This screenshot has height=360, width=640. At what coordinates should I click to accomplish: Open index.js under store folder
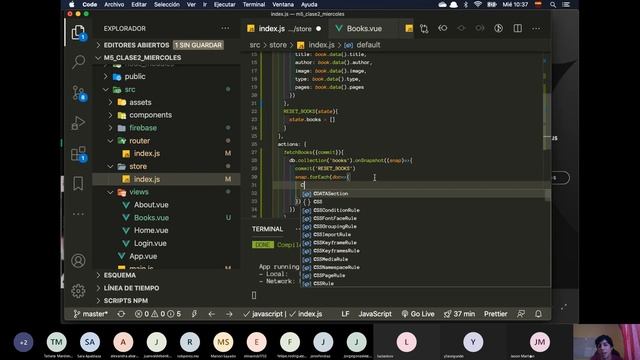(147, 179)
